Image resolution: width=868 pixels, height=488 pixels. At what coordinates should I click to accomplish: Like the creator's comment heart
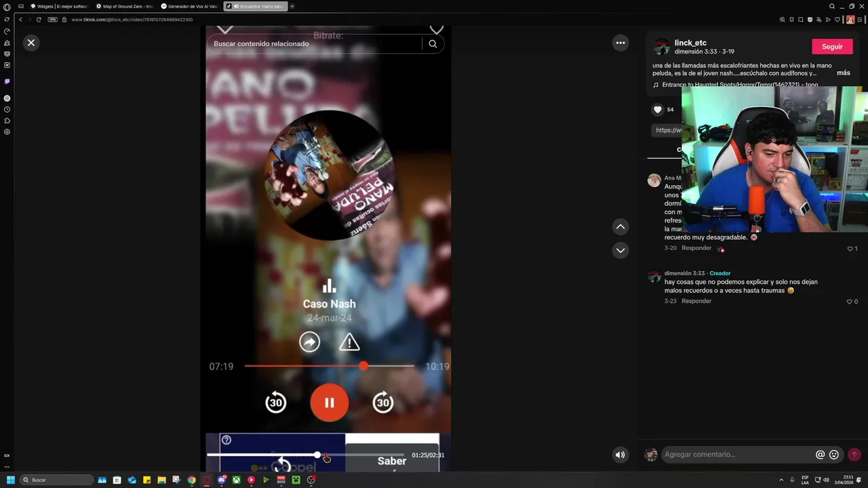850,302
